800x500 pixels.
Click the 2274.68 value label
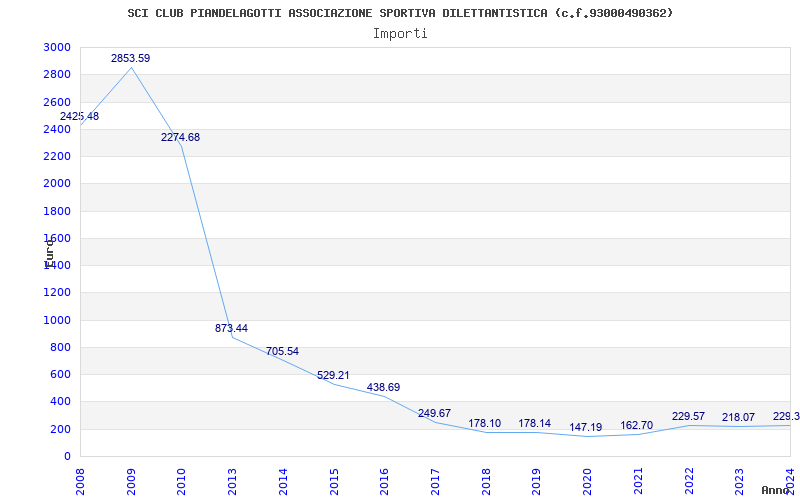180,138
